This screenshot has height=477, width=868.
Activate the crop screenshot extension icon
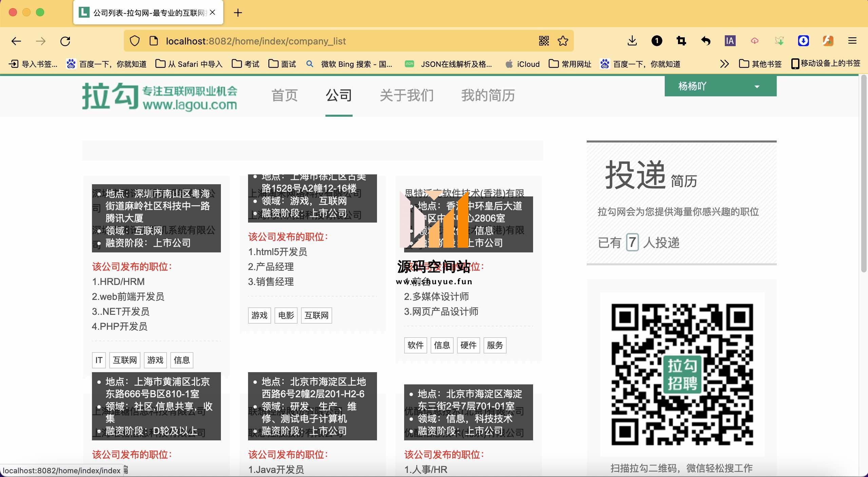[x=681, y=41]
